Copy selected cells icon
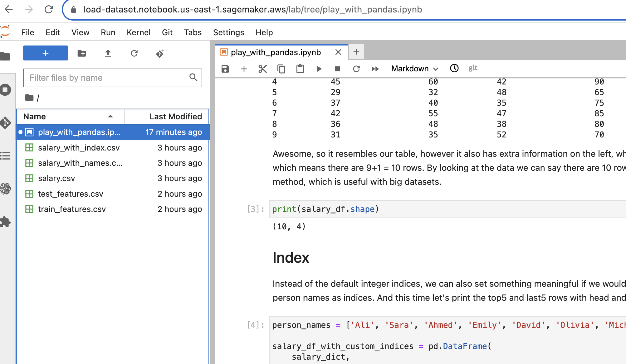The height and width of the screenshot is (364, 626). [281, 69]
